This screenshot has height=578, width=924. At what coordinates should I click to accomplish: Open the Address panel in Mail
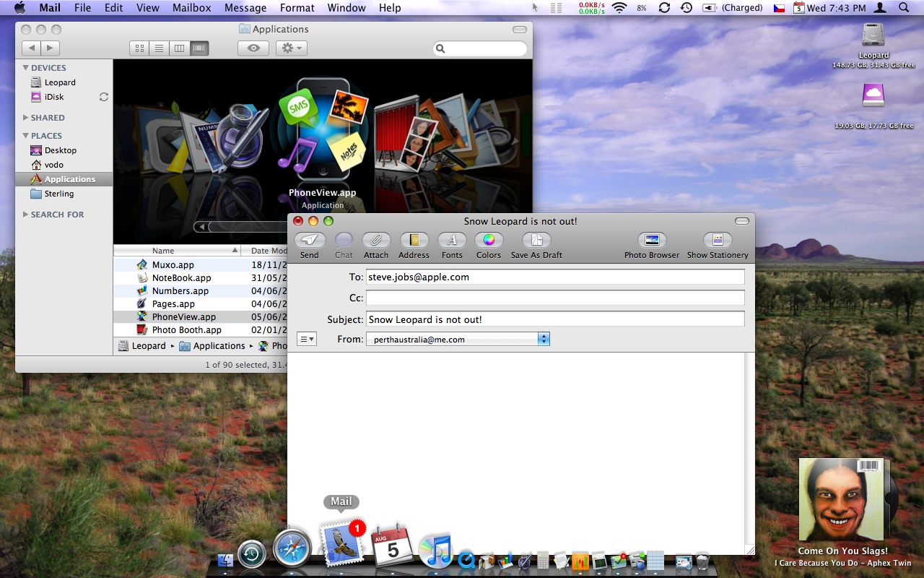(x=414, y=241)
